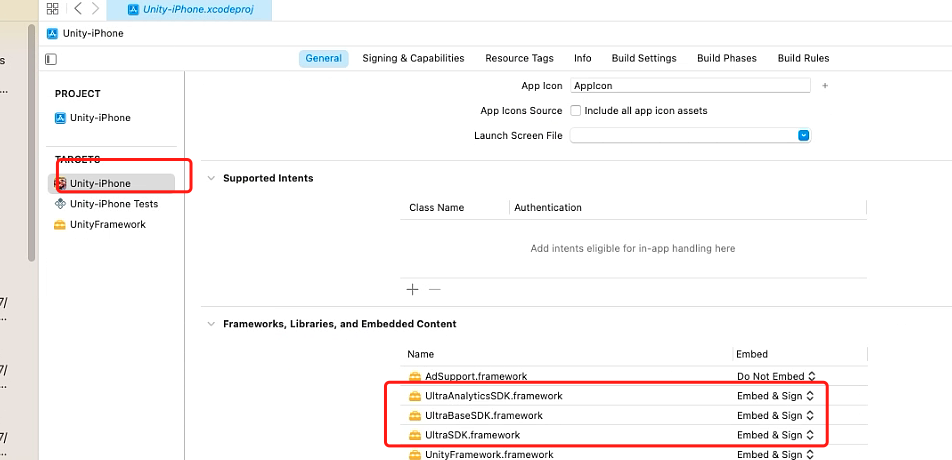
Task: Remove supported intent with minus button
Action: (x=434, y=289)
